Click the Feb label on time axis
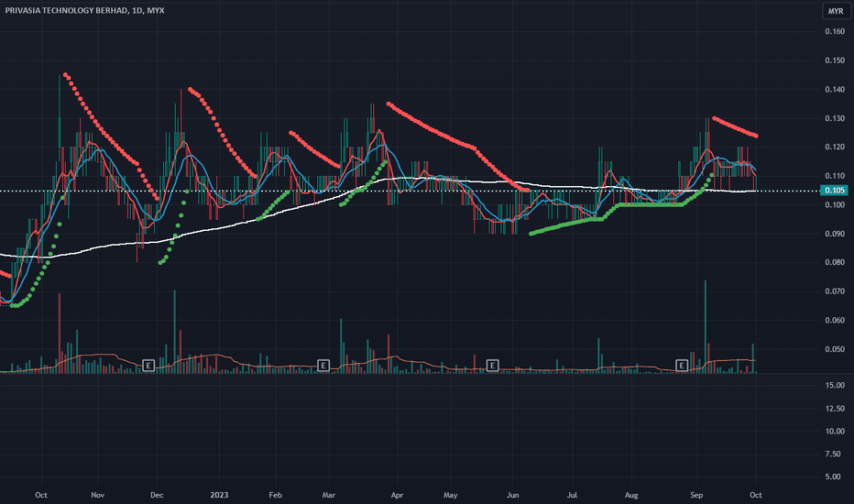The height and width of the screenshot is (504, 854). tap(276, 495)
